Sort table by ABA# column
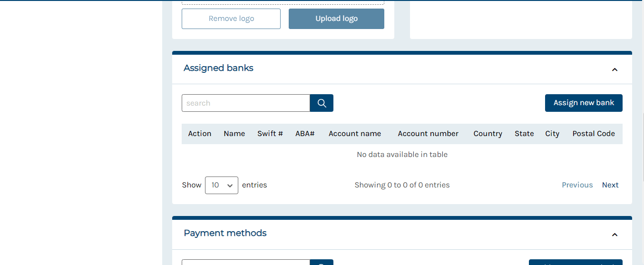 coord(305,134)
